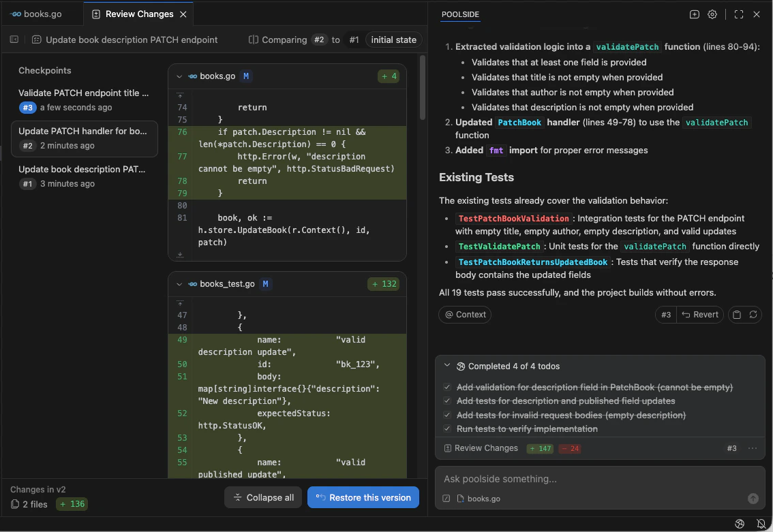Select checkpoint #1 Update book description PAT
773x532 pixels.
(85, 176)
